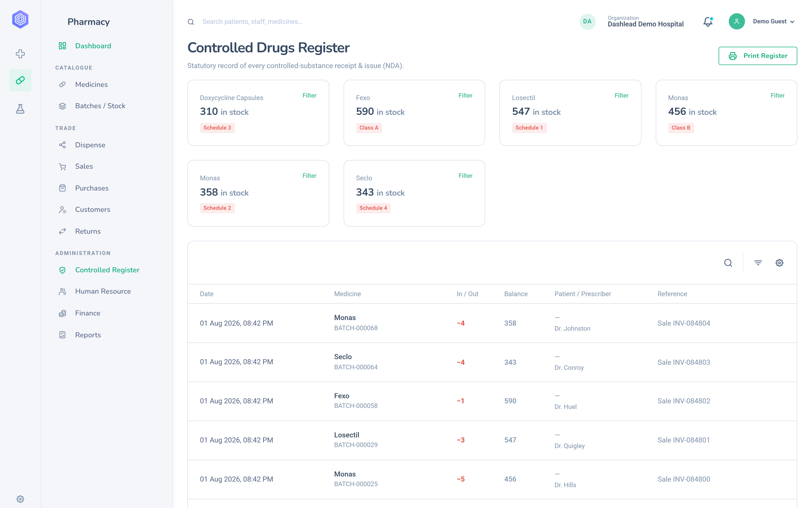This screenshot has height=508, width=812.
Task: Click the Medicines pill icon
Action: tap(62, 84)
